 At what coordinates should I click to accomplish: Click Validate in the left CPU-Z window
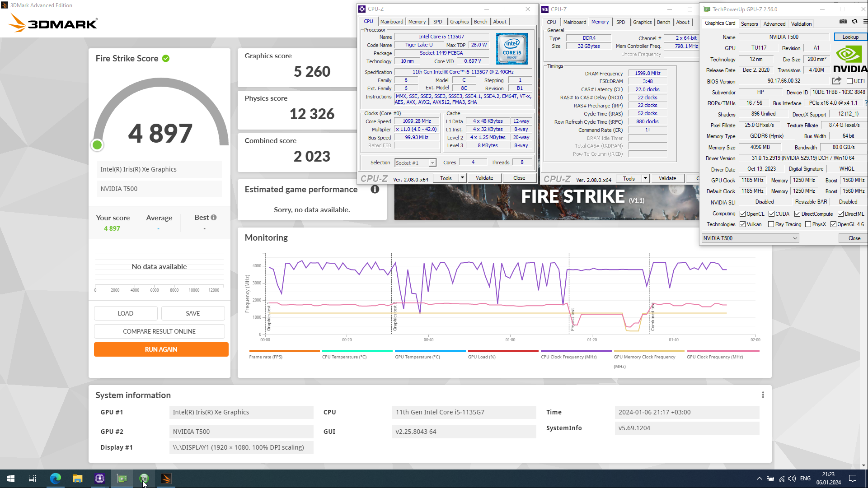(484, 178)
